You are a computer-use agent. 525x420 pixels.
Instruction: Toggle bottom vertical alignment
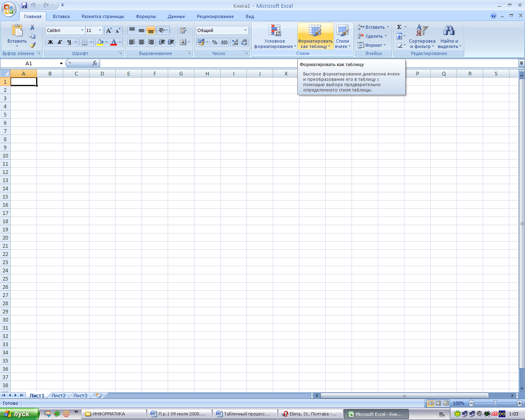click(x=151, y=30)
